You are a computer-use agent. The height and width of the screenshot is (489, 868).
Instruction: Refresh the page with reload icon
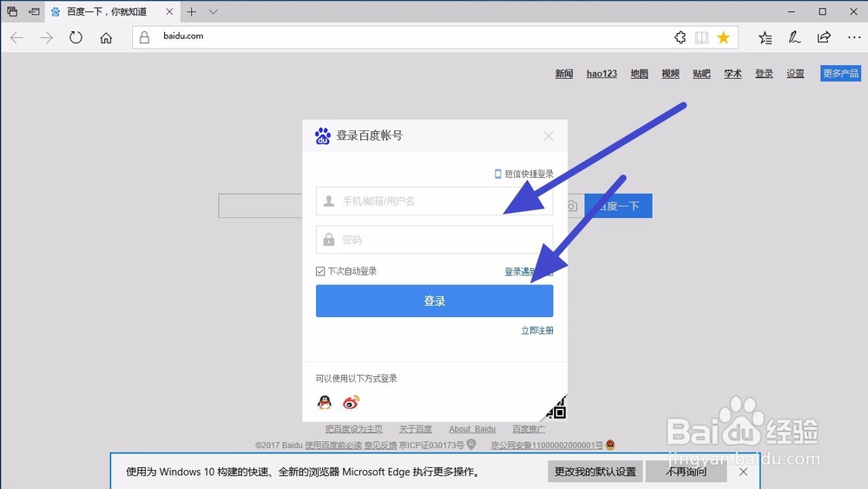(76, 37)
